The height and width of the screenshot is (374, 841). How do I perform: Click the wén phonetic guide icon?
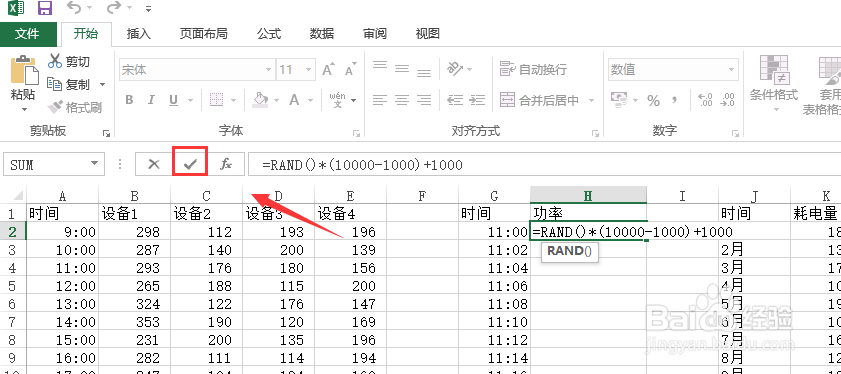tap(338, 100)
